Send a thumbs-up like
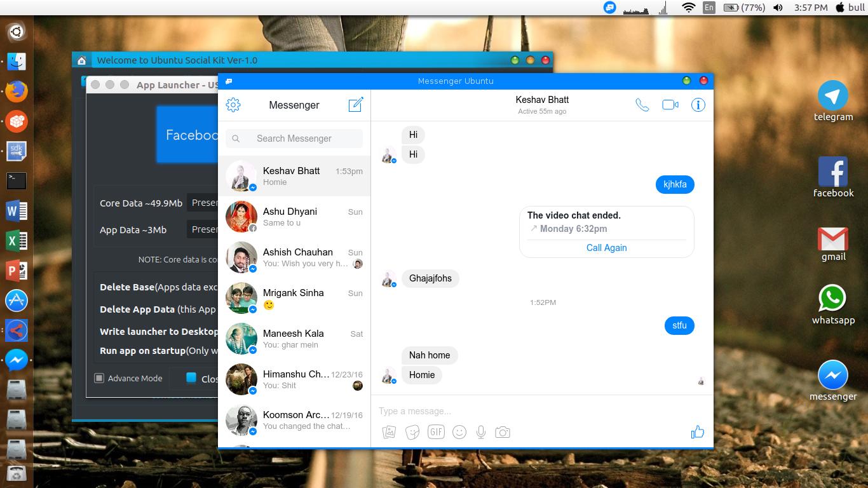Viewport: 868px width, 488px height. (x=697, y=431)
